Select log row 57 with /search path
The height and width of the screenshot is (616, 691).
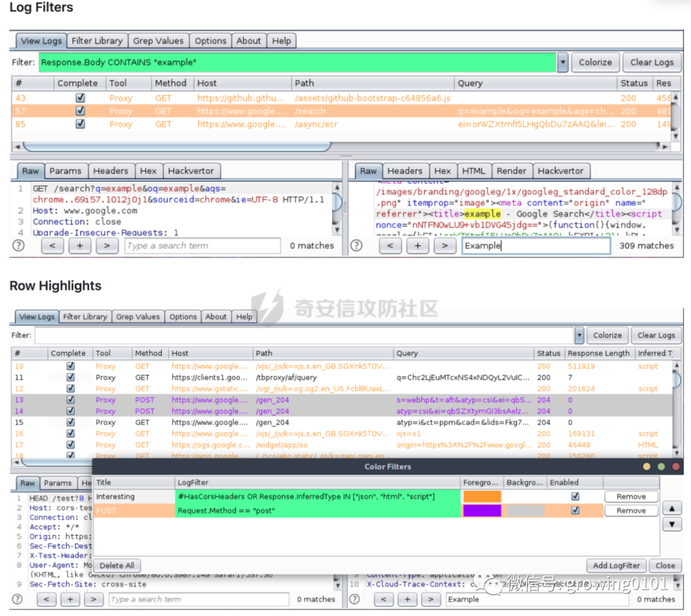[x=342, y=111]
